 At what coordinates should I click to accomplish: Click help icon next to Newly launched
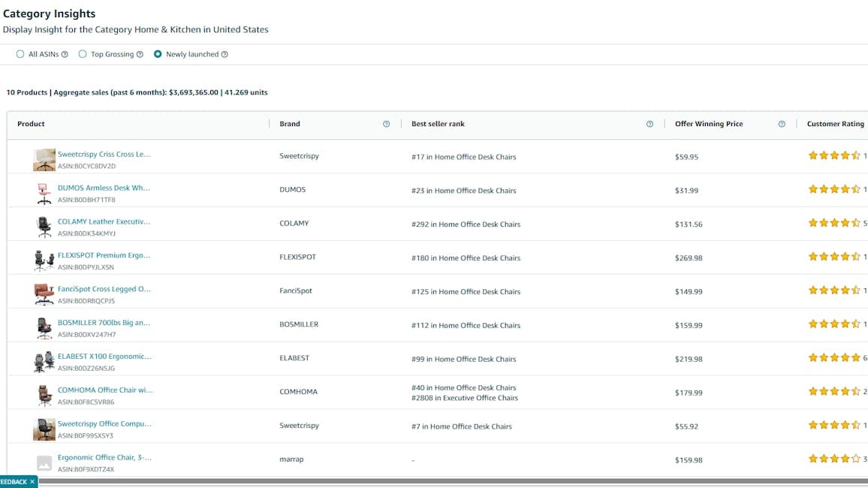coord(225,54)
